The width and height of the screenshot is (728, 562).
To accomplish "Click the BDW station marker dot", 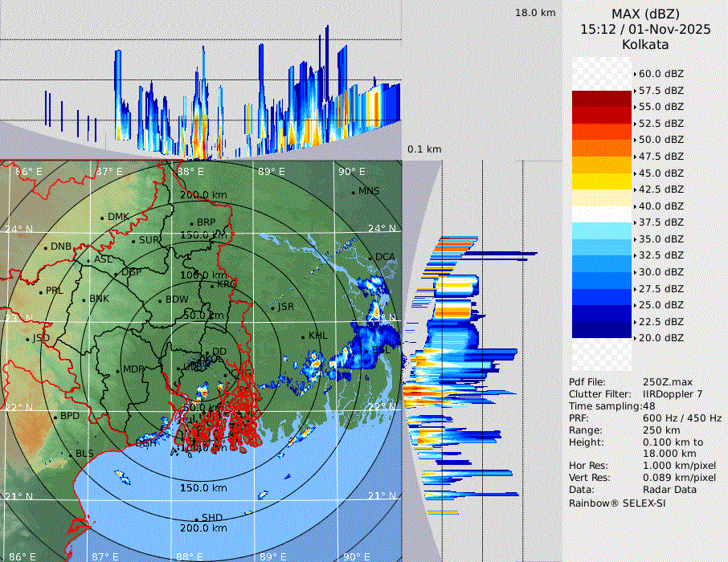I will click(160, 301).
